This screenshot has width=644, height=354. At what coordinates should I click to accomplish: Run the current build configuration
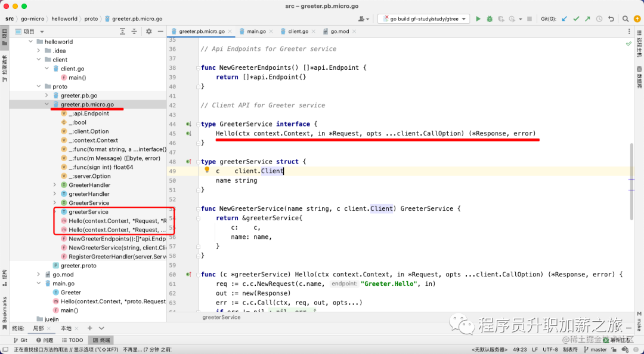(478, 19)
